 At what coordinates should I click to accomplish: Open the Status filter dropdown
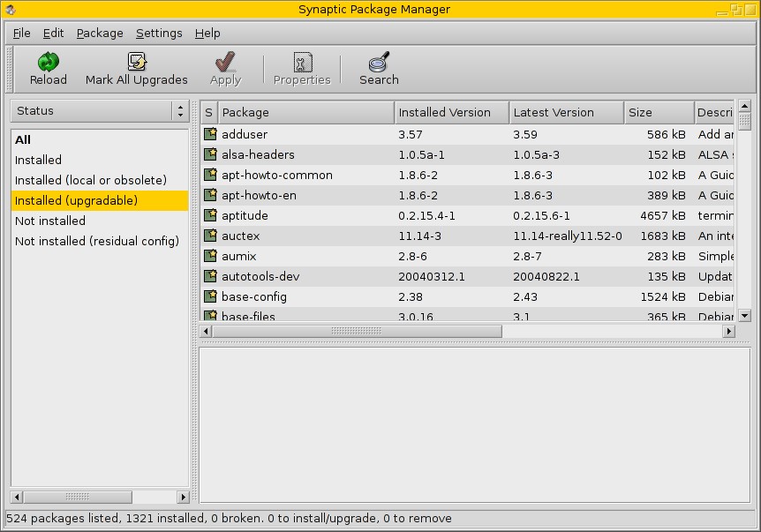point(100,111)
